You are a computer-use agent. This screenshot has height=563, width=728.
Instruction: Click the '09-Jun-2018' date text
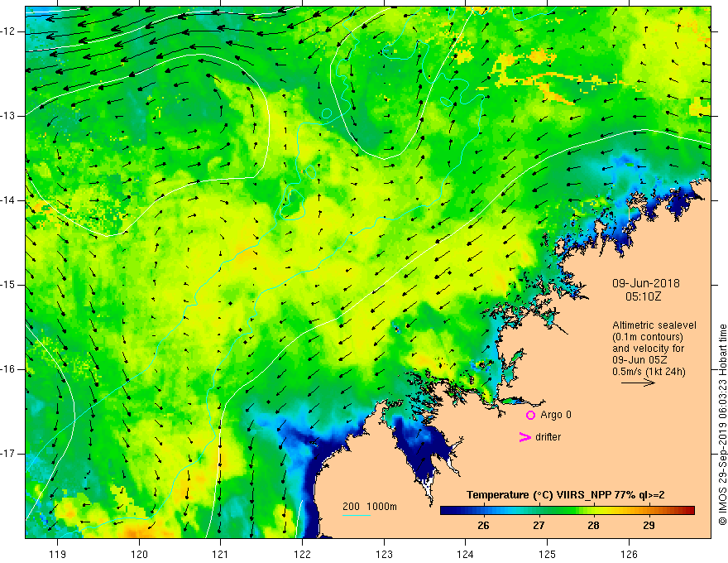tap(646, 283)
